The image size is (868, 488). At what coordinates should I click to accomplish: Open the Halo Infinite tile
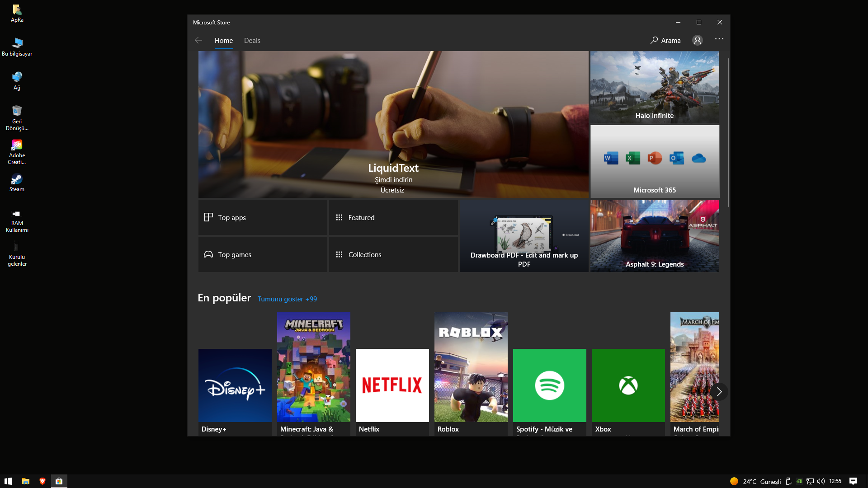coord(655,87)
